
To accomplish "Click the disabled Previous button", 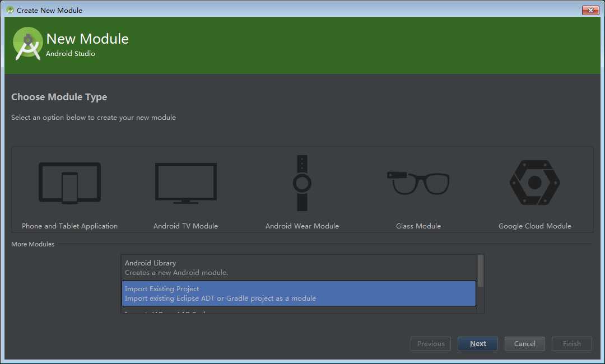I will (431, 344).
